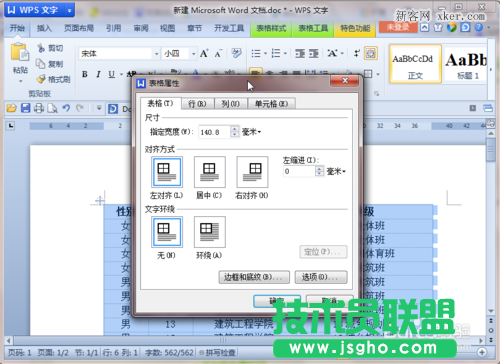The image size is (500, 364).
Task: Open file with the folder icon
Action: 12,108
